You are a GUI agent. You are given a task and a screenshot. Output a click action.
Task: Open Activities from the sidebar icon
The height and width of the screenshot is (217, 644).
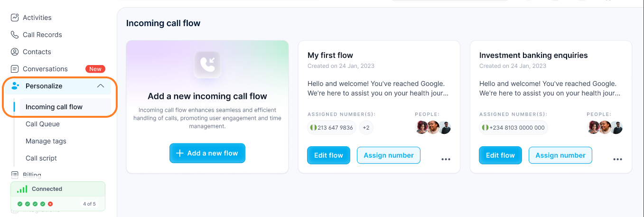point(15,18)
